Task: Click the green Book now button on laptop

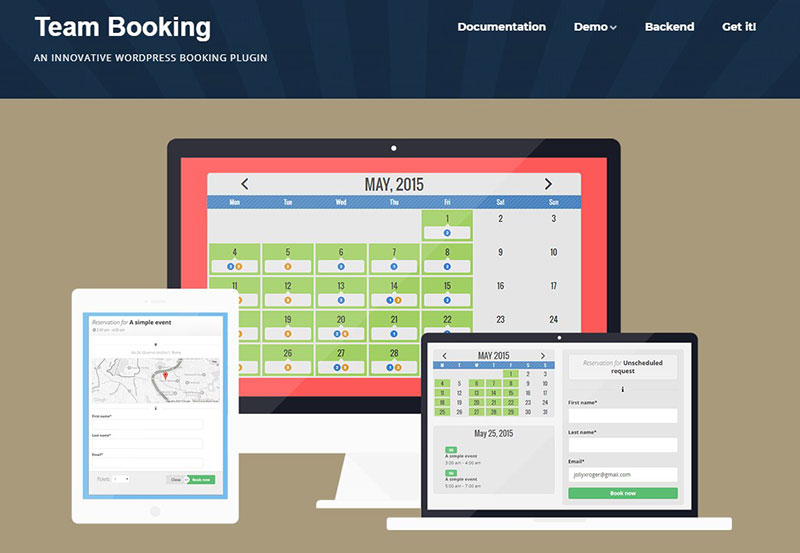Action: pyautogui.click(x=623, y=493)
